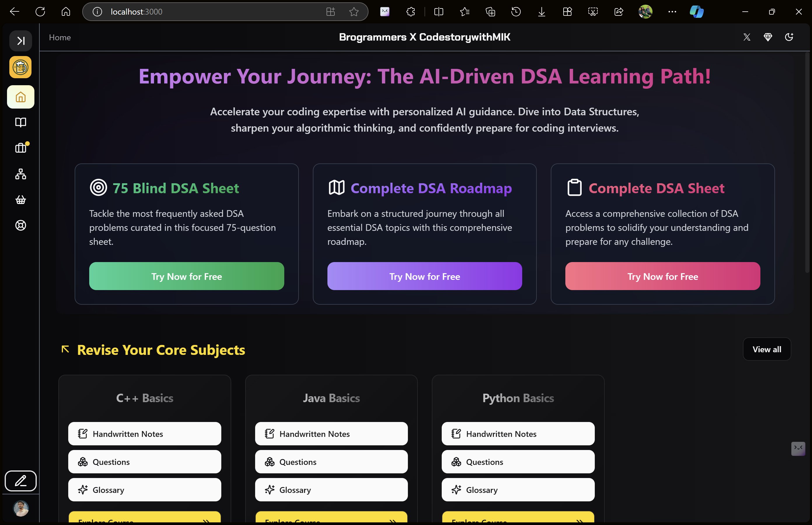Image resolution: width=812 pixels, height=525 pixels.
Task: Click the C++ Basics card heading
Action: coord(144,398)
